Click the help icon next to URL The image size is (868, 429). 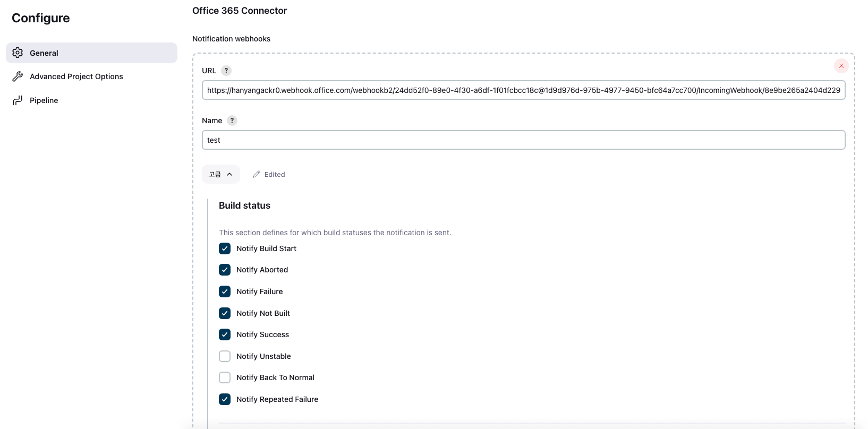coord(226,71)
